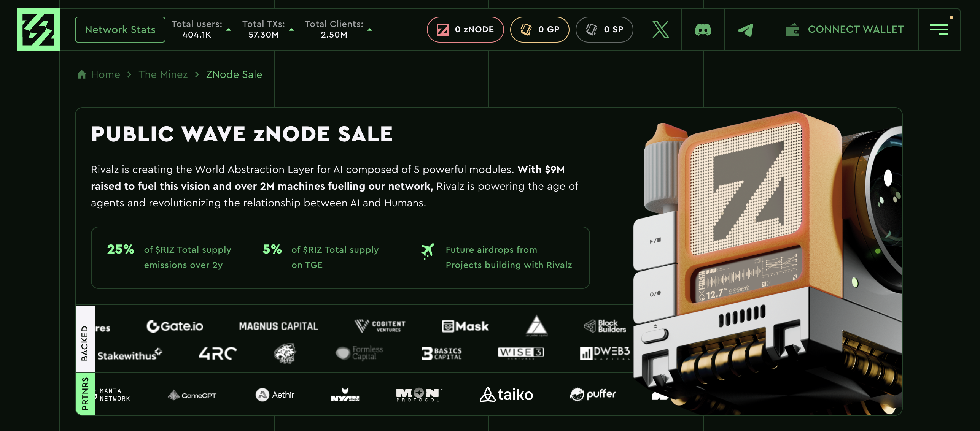This screenshot has height=431, width=980.
Task: Click the Rivalz green logo icon
Action: [38, 30]
